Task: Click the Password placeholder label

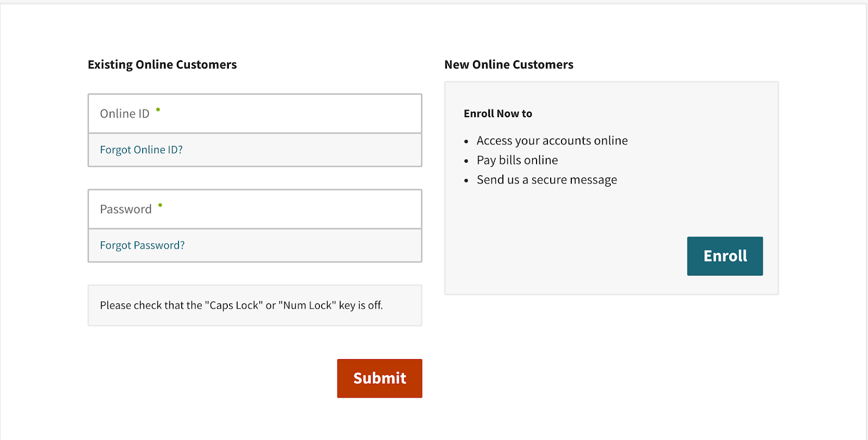Action: tap(125, 209)
